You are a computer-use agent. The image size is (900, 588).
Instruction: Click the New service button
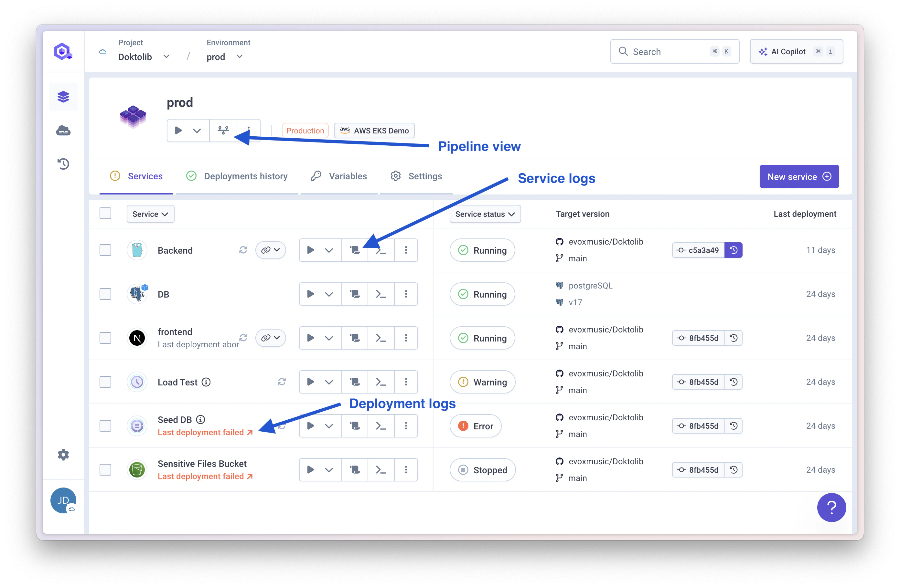pyautogui.click(x=799, y=176)
